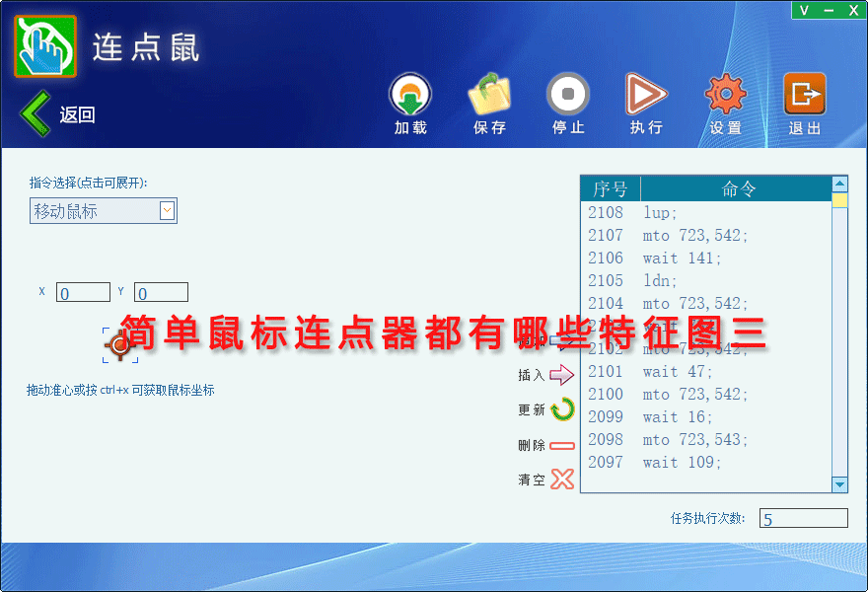The height and width of the screenshot is (592, 868).
Task: Open the V menu in title bar
Action: [804, 10]
